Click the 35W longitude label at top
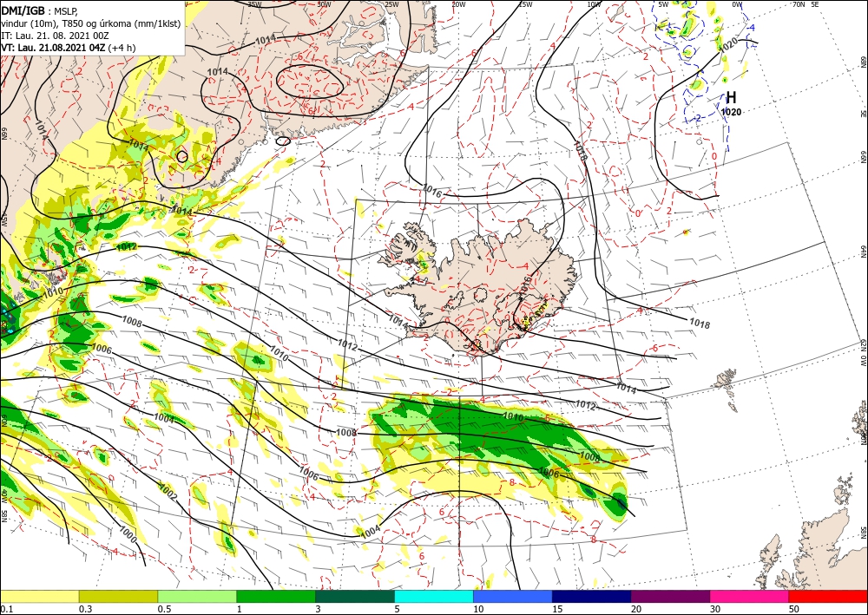 click(x=254, y=4)
